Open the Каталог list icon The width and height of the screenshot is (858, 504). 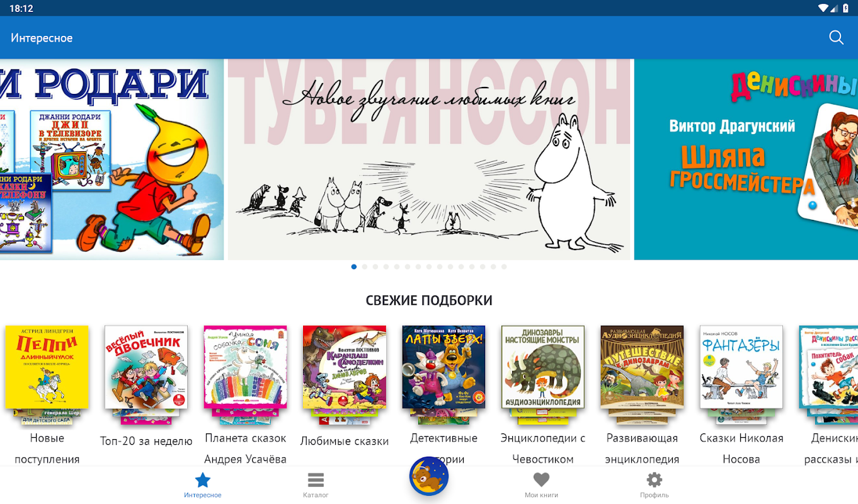(316, 480)
